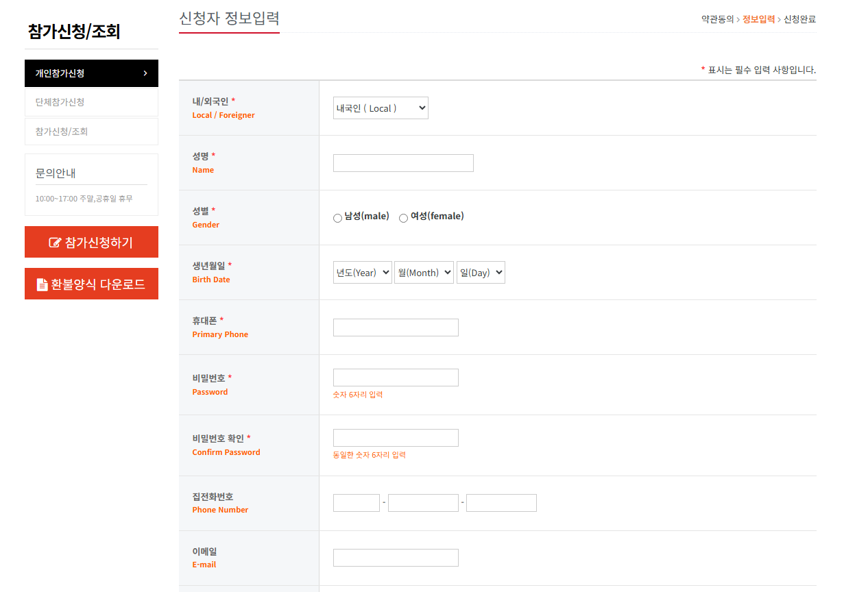
Task: Click the 동일한 숫자 6자리 입력 hint
Action: click(x=370, y=455)
